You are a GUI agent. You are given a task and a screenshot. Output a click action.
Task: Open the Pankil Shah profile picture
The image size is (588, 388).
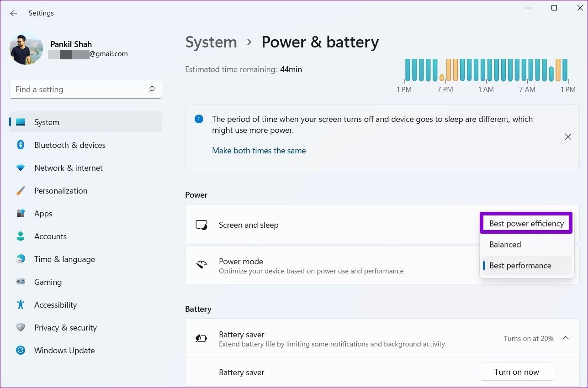pyautogui.click(x=26, y=48)
